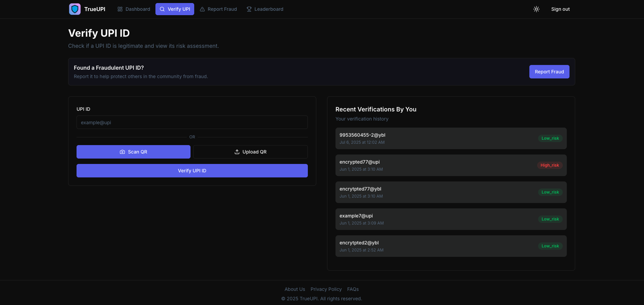Open the About Us footer link

295,289
